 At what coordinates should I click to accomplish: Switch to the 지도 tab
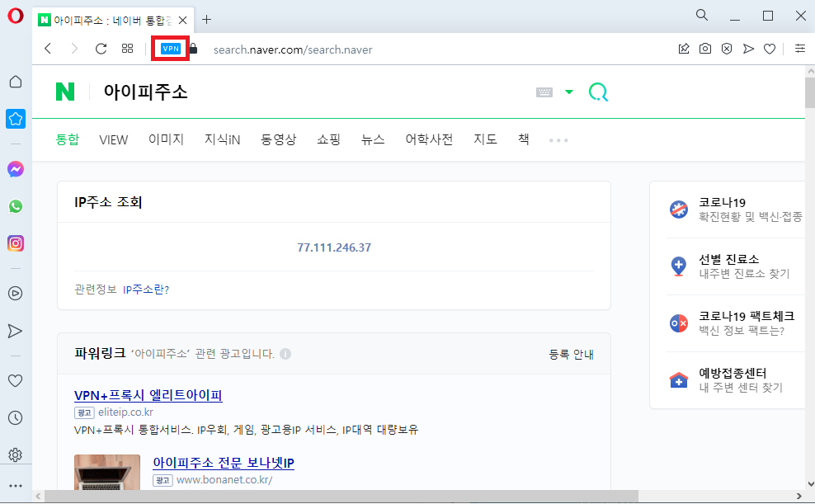(x=486, y=139)
